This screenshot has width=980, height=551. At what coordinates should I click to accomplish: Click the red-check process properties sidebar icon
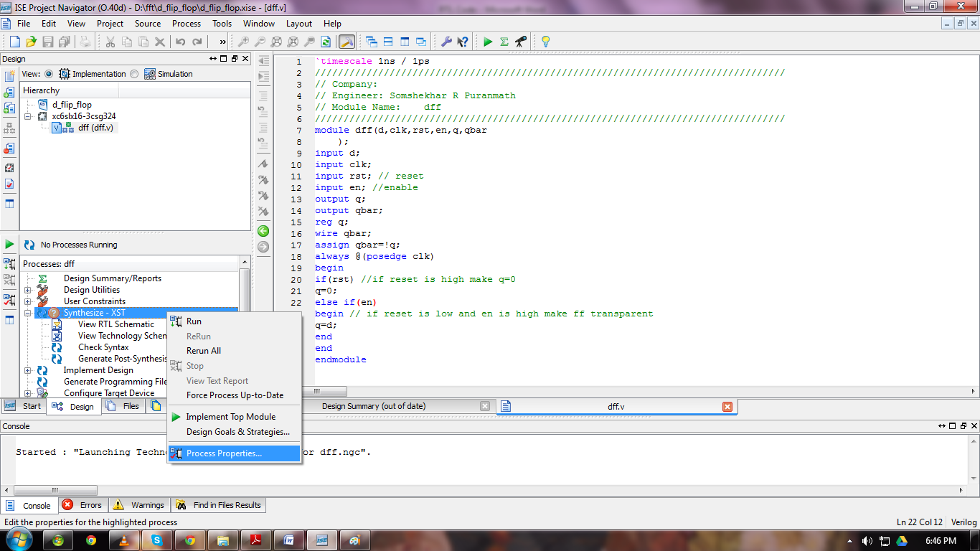click(x=9, y=300)
